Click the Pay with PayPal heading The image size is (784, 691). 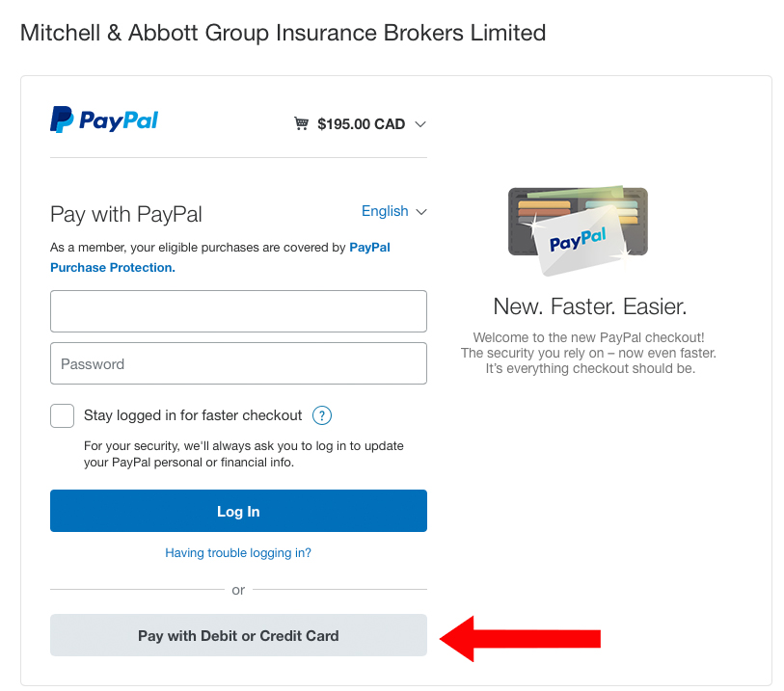(126, 214)
